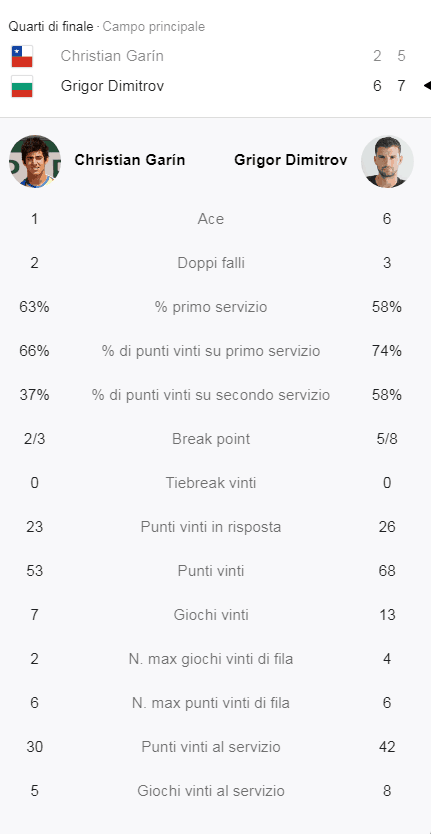Image resolution: width=431 pixels, height=834 pixels.
Task: Click the Campo principale label
Action: point(154,27)
